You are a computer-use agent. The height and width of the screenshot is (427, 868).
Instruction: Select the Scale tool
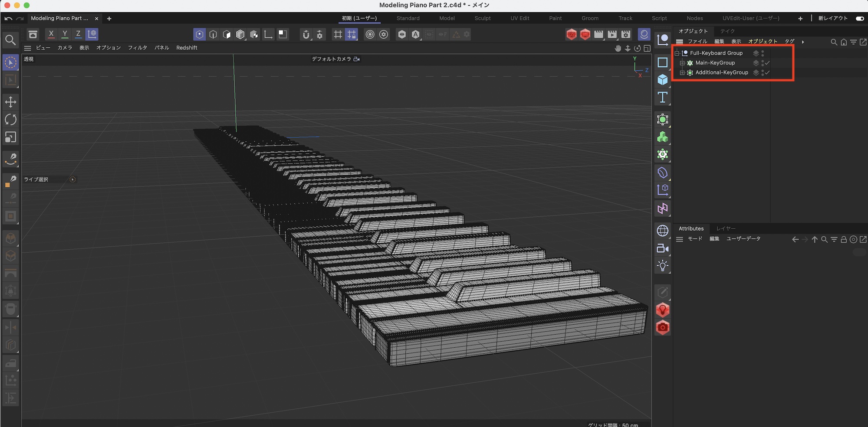coord(10,137)
